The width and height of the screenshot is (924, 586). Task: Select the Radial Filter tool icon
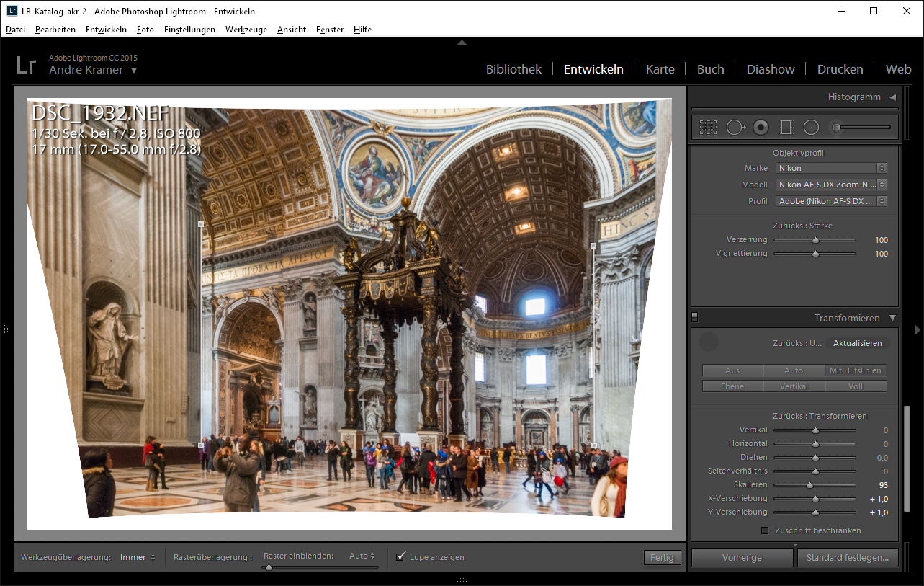(x=811, y=128)
